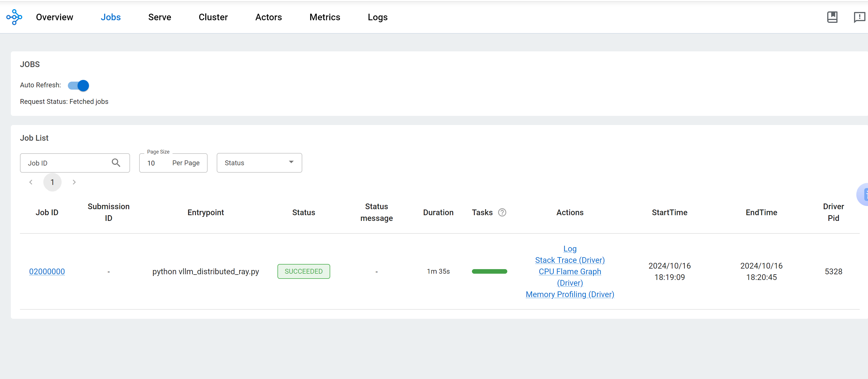Click the Driver Pid value 5328
This screenshot has height=379, width=868.
click(833, 272)
